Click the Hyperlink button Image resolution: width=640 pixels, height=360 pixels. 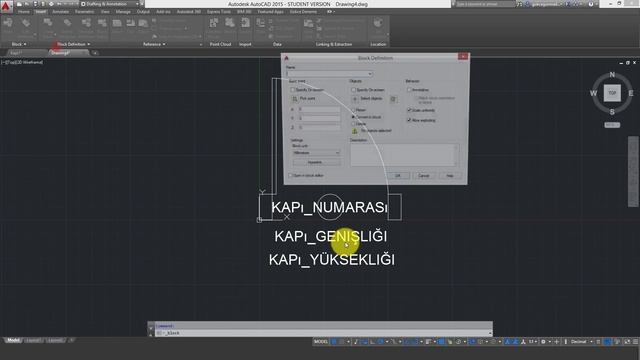tap(316, 162)
